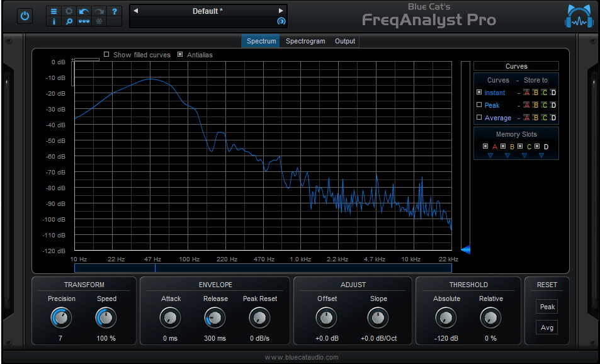Open the main menu hamburger icon

54,11
